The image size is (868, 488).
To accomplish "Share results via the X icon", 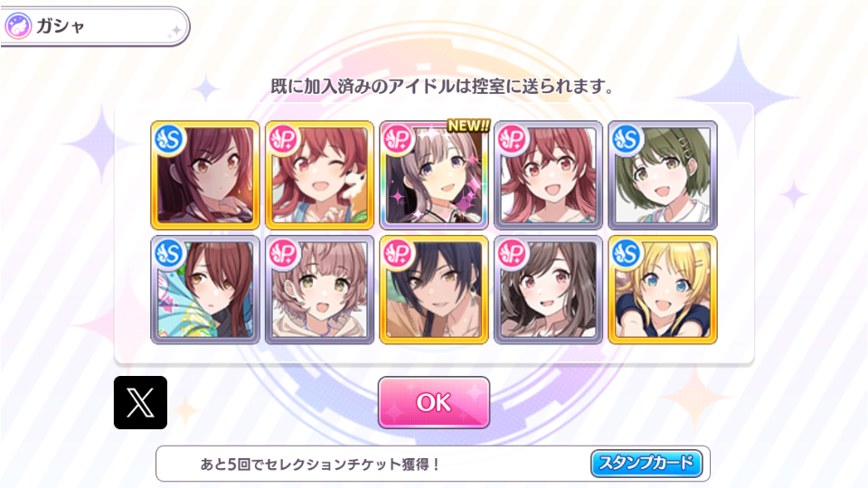I will click(141, 402).
